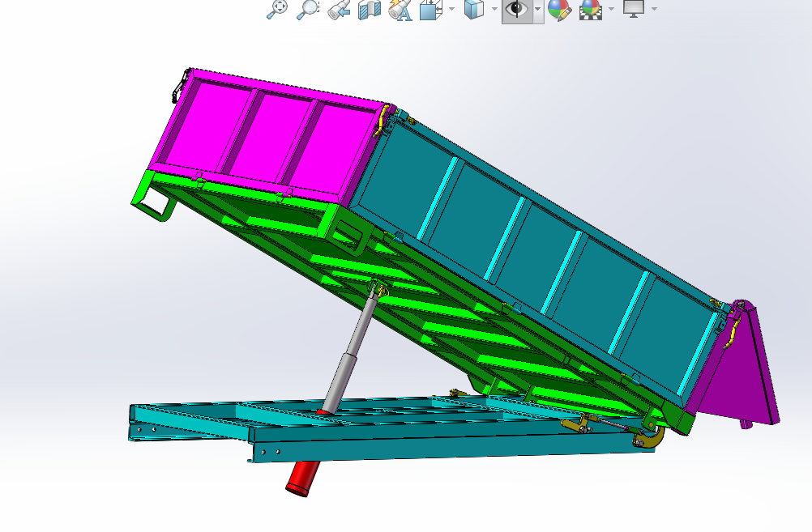
Task: Open the View Orientation cube icon
Action: click(x=431, y=10)
